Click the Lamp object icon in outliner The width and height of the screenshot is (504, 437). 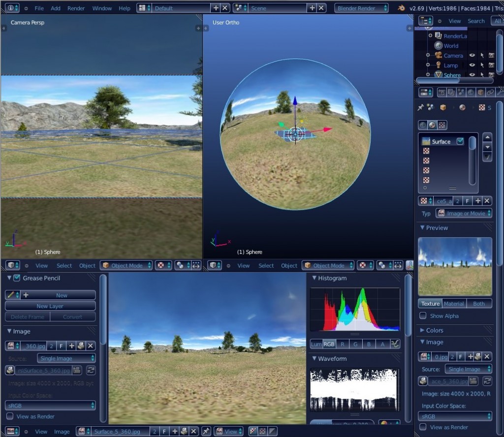[x=438, y=65]
